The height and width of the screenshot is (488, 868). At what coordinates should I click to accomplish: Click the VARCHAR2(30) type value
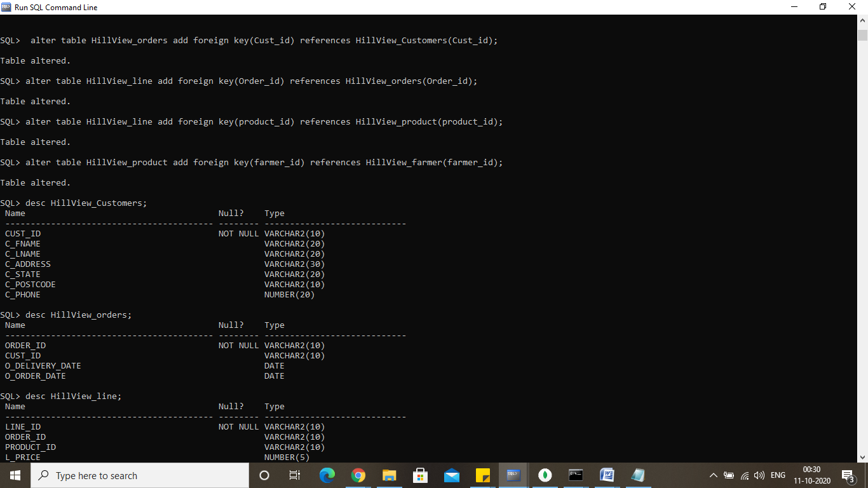pyautogui.click(x=295, y=264)
